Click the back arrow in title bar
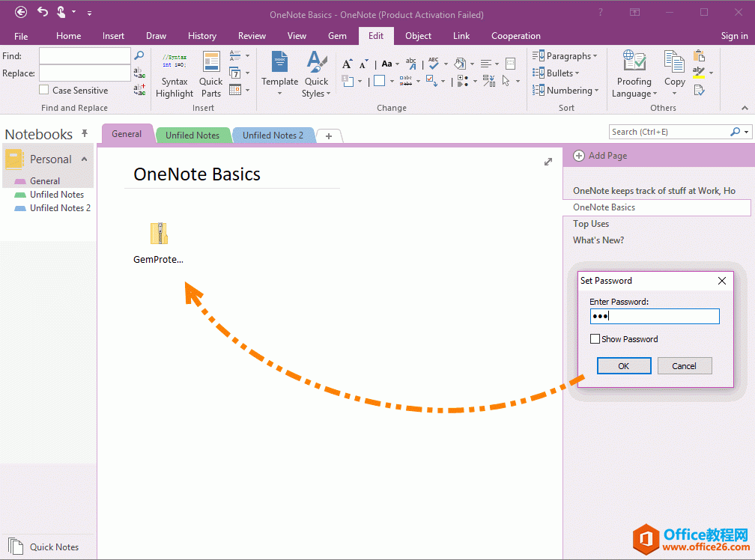 [21, 12]
